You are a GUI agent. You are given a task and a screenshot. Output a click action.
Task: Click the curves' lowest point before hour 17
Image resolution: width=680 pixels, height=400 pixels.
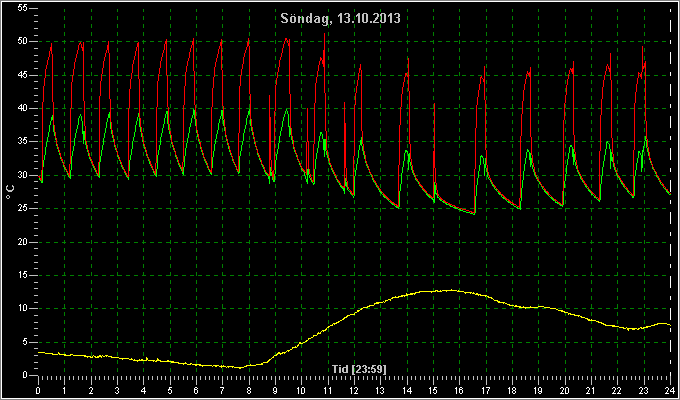point(474,213)
